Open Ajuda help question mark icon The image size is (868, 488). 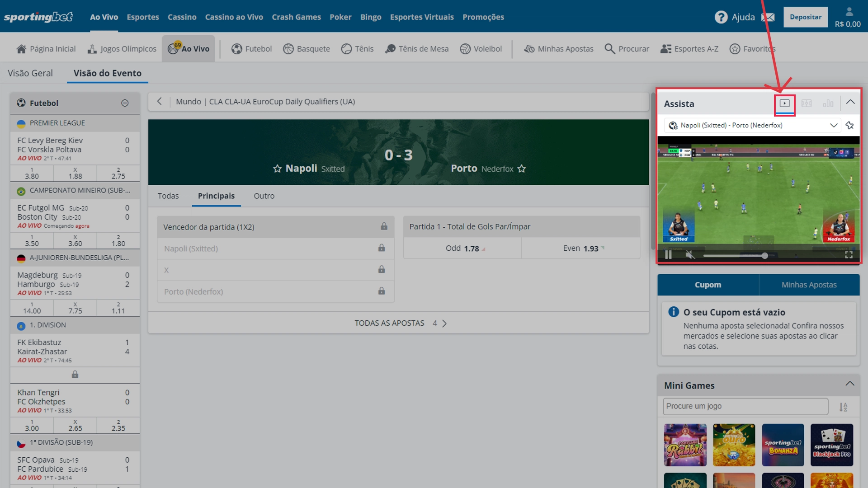[721, 17]
